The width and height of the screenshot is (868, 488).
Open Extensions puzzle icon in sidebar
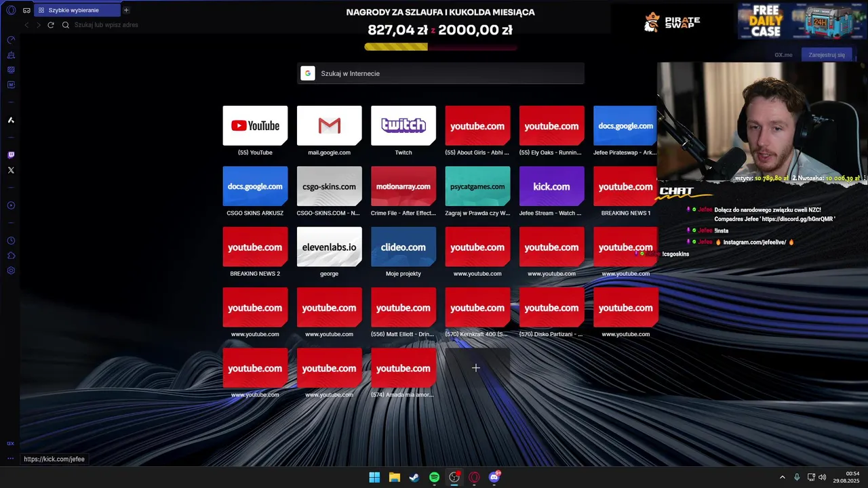tap(11, 256)
